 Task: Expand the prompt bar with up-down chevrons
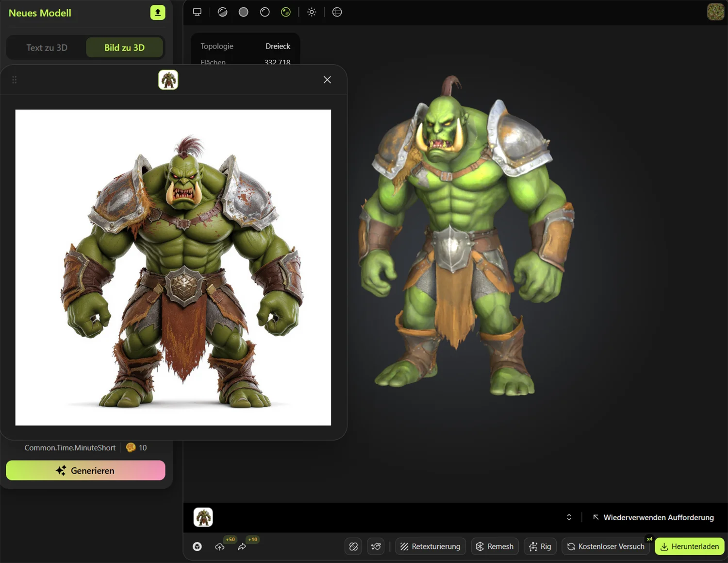[x=569, y=517]
